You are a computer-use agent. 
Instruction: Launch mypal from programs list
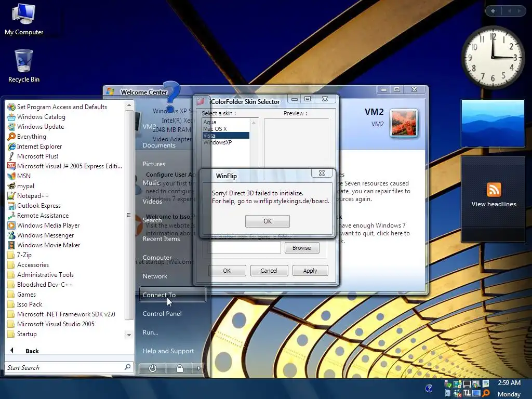pyautogui.click(x=21, y=186)
